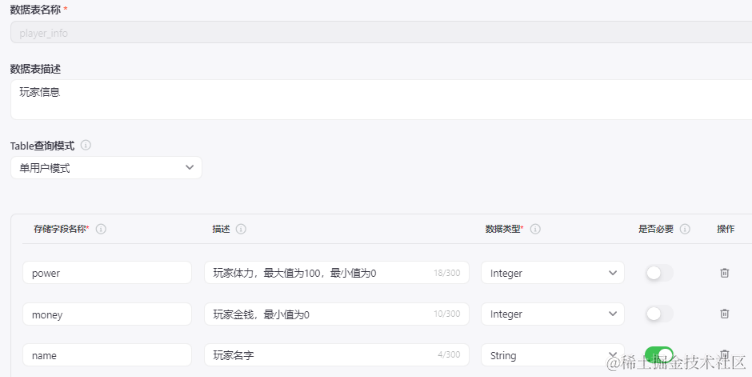
Task: Delete the money field row
Action: (x=724, y=314)
